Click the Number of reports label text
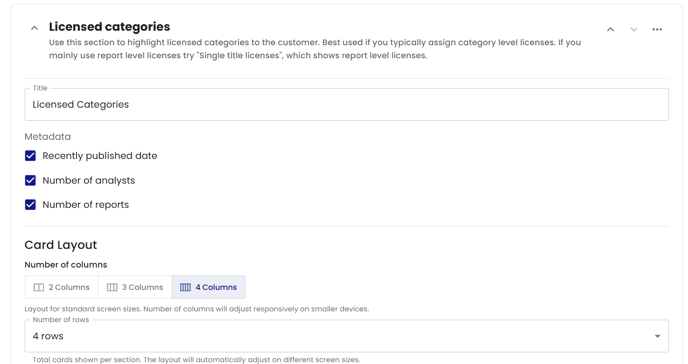The image size is (688, 364). 86,204
